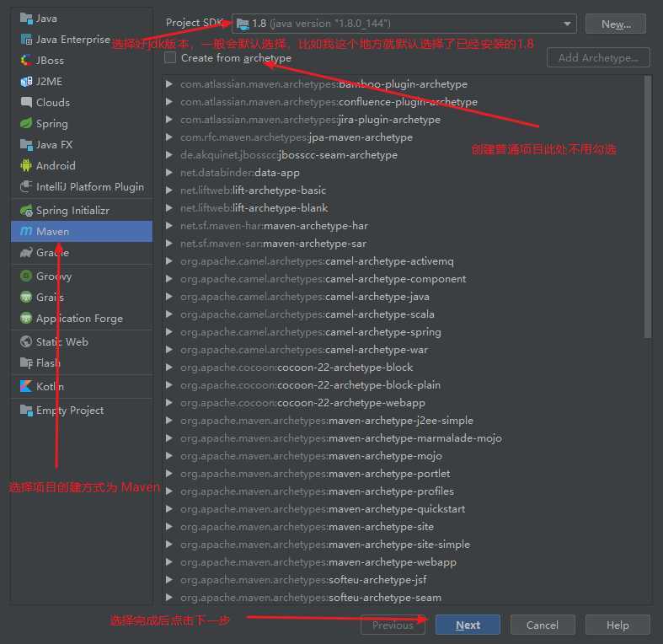Select the Gradle project type label
The height and width of the screenshot is (644, 663).
pos(52,253)
